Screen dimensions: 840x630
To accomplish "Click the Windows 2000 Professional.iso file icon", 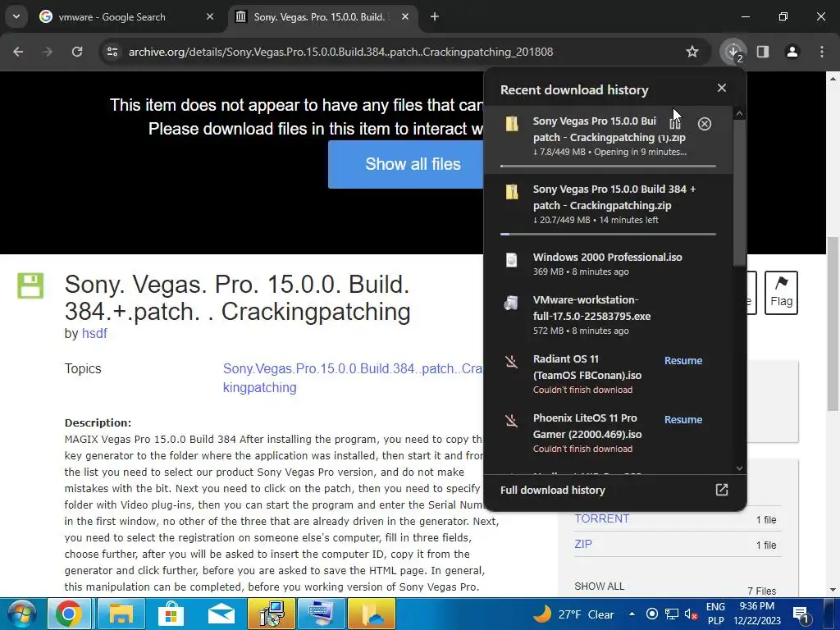I will coord(512,260).
